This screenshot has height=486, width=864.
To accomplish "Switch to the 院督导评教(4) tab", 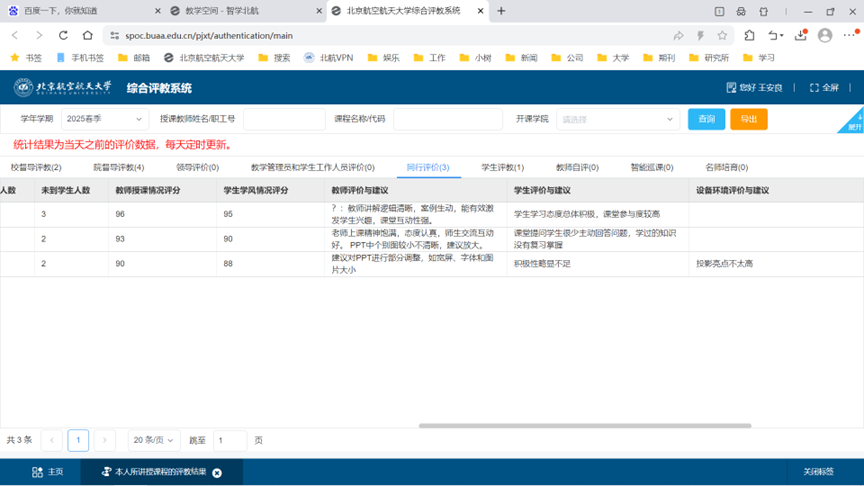I will point(118,168).
